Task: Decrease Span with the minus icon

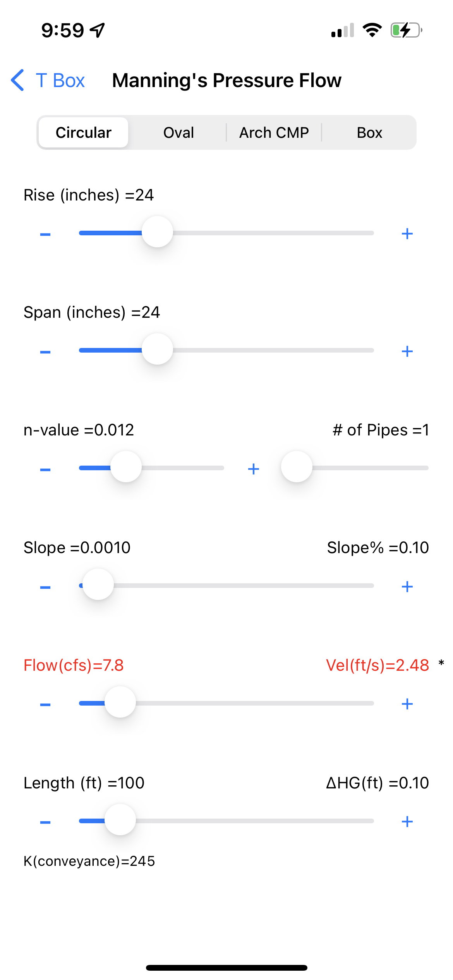Action: (45, 351)
